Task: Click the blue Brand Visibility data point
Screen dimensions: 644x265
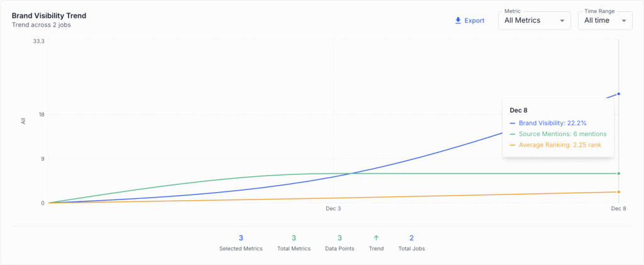Action: pos(619,94)
